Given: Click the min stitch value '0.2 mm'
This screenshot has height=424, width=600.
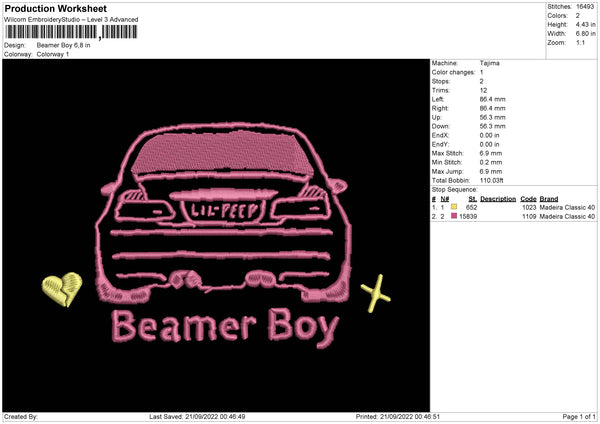Looking at the screenshot, I should 491,162.
